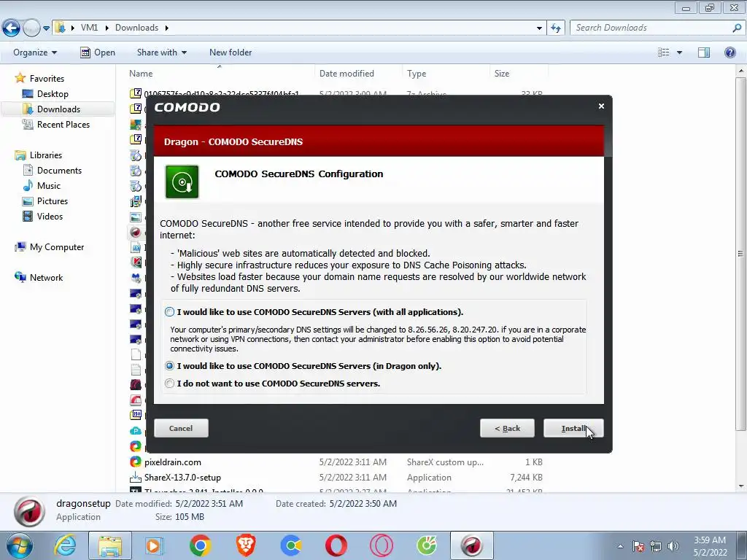Select SecureDNS with all applications option
Image resolution: width=747 pixels, height=560 pixels.
point(169,312)
